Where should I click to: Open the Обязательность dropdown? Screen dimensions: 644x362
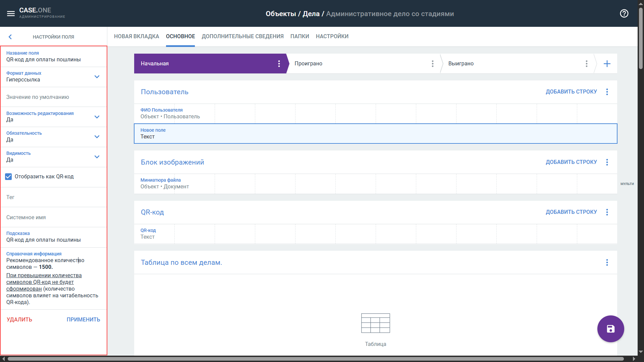(97, 137)
